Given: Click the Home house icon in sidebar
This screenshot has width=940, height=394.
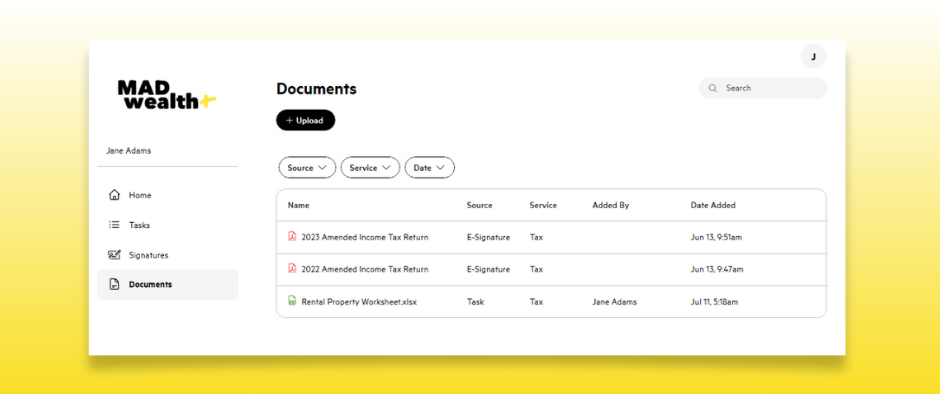Looking at the screenshot, I should [114, 195].
